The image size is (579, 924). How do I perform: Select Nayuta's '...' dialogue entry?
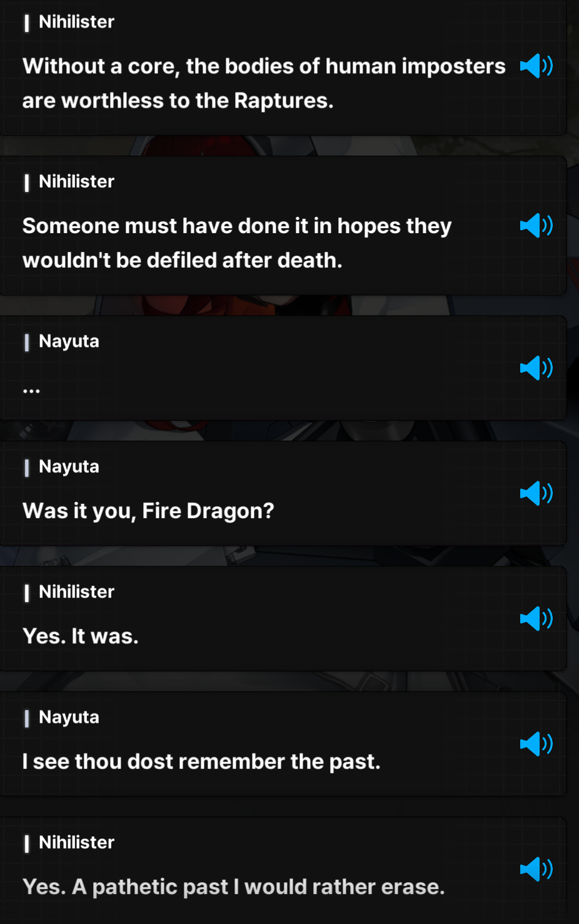(31, 391)
